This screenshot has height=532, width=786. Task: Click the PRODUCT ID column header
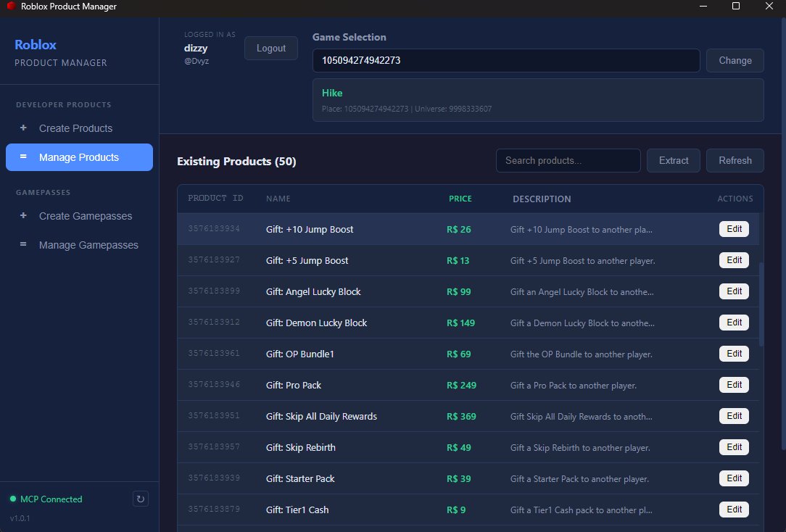click(x=215, y=199)
